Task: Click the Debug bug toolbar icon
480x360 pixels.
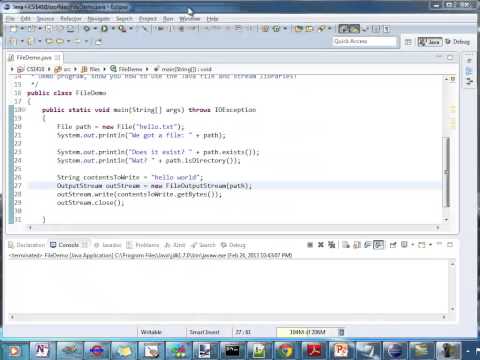Action: [87, 29]
